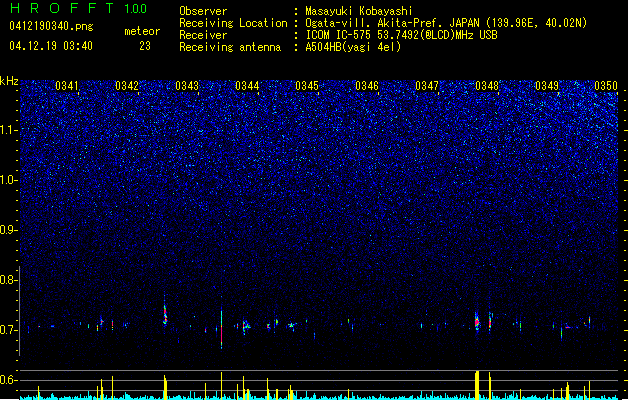The image size is (629, 400).
Task: Click the 0.8 kHz axis label
Action: [8, 280]
